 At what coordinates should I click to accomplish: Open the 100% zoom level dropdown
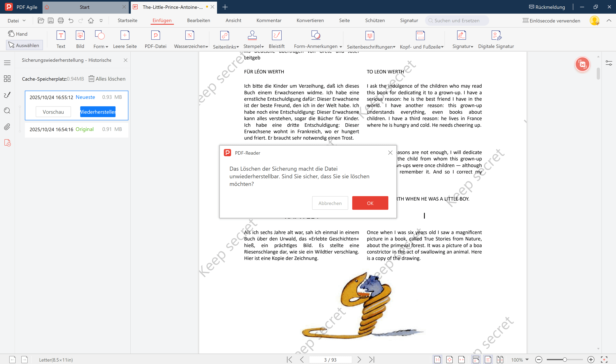tap(527, 360)
